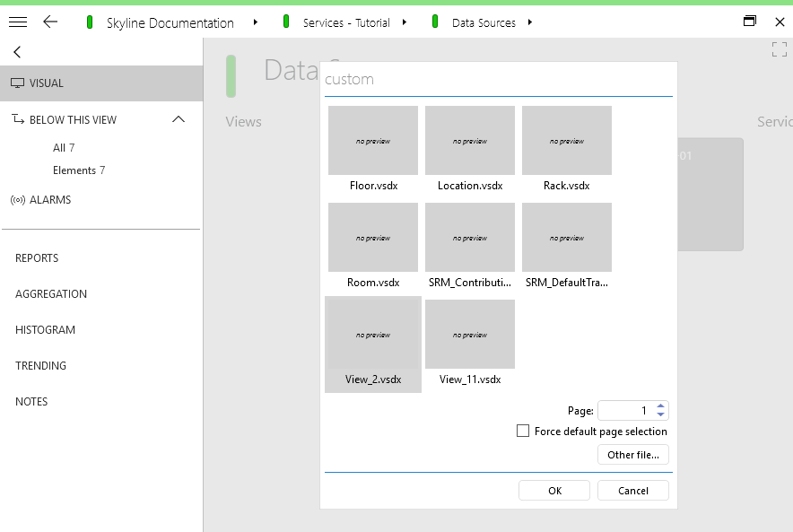
Task: Collapse the sidebar with the back chevron
Action: click(x=16, y=52)
